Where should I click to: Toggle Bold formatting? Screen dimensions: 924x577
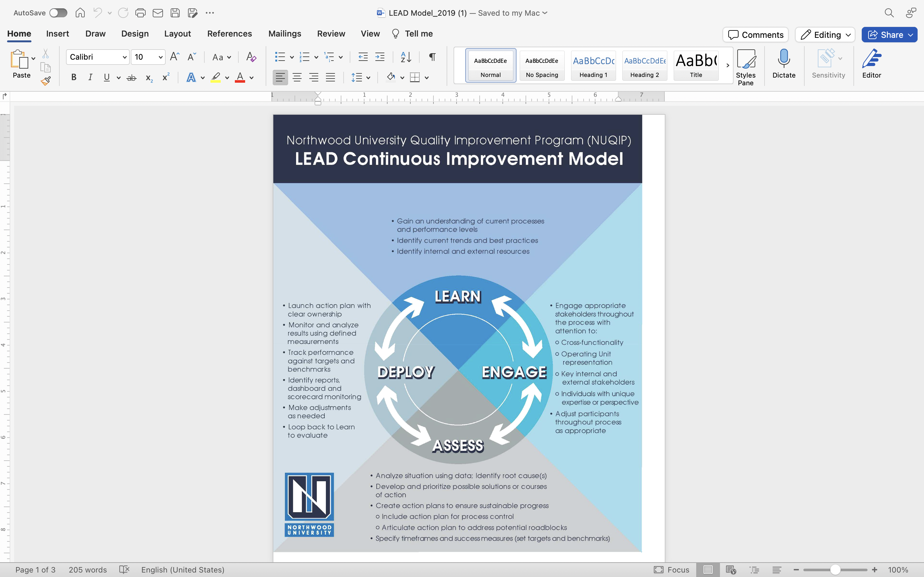tap(74, 78)
